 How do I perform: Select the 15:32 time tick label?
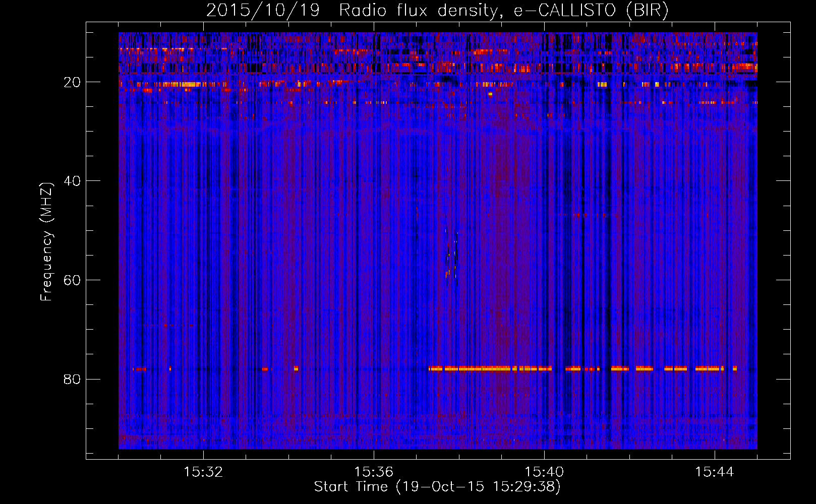203,472
